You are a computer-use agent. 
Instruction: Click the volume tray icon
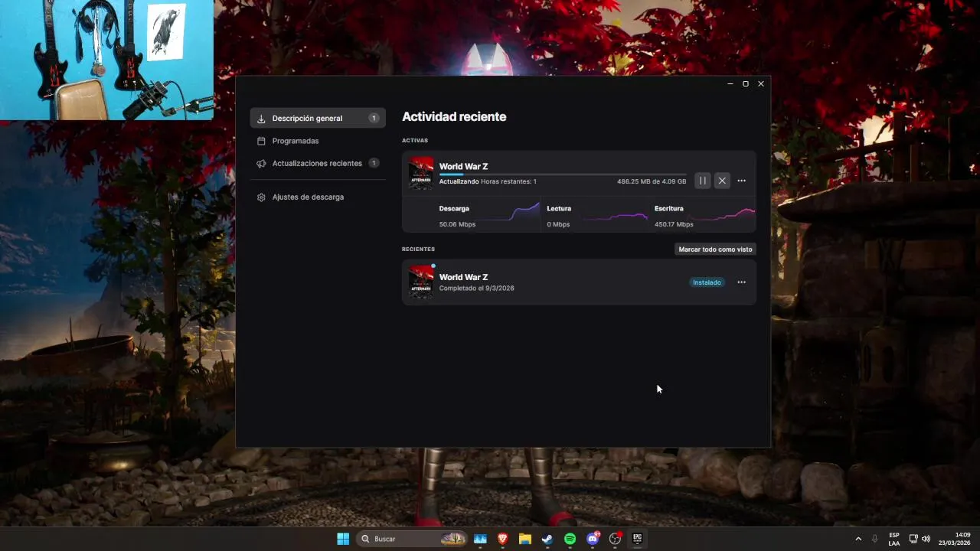926,539
